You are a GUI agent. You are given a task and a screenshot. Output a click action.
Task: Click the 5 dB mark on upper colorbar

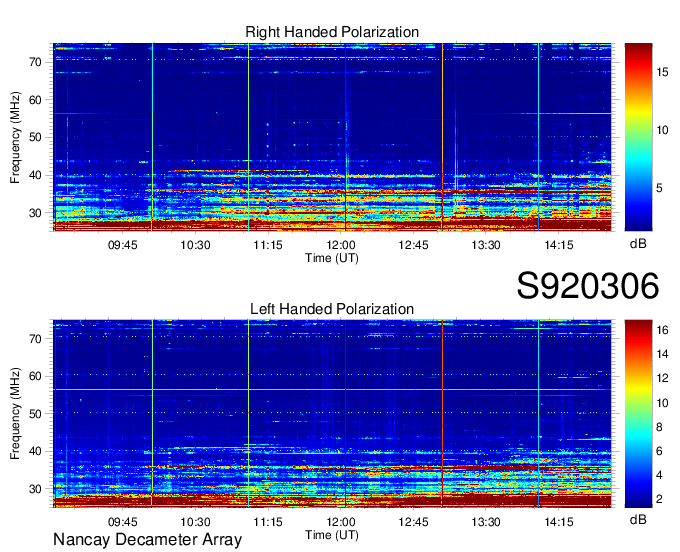[660, 188]
